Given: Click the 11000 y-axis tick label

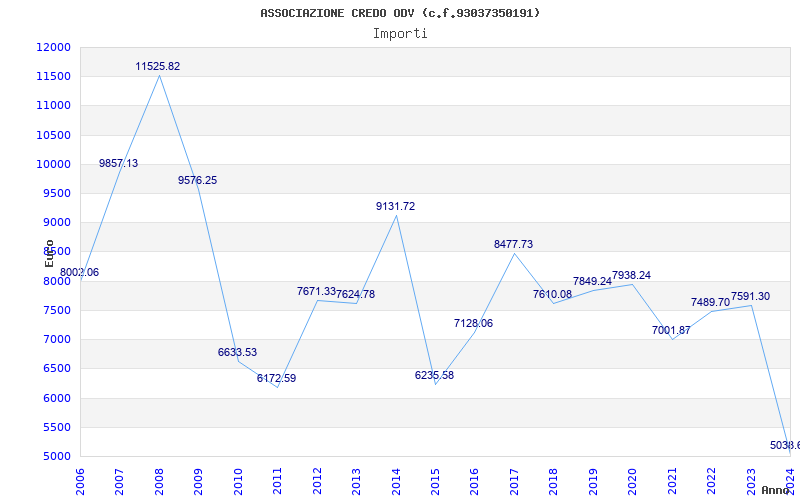Looking at the screenshot, I should coord(53,106).
